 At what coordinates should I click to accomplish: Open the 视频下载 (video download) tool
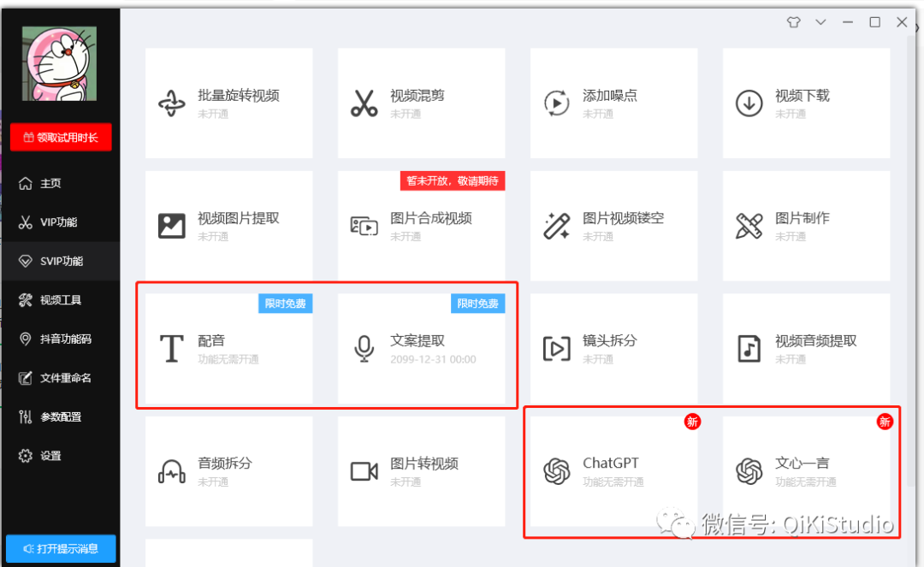pos(806,103)
